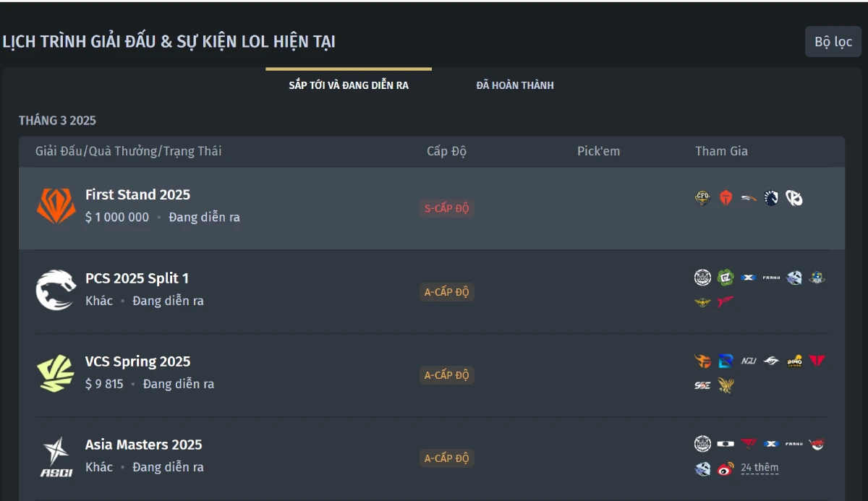
Task: Click the Team Secret logo in VCS Spring
Action: coord(771,361)
